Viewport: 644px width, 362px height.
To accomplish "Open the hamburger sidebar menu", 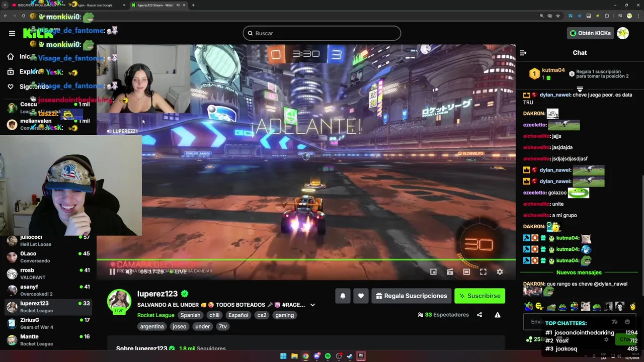I will [12, 33].
